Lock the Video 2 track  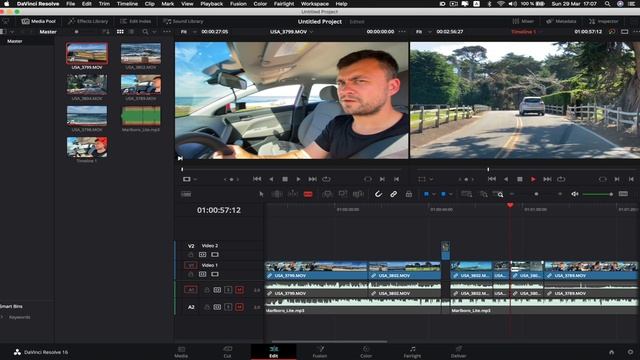tap(191, 255)
